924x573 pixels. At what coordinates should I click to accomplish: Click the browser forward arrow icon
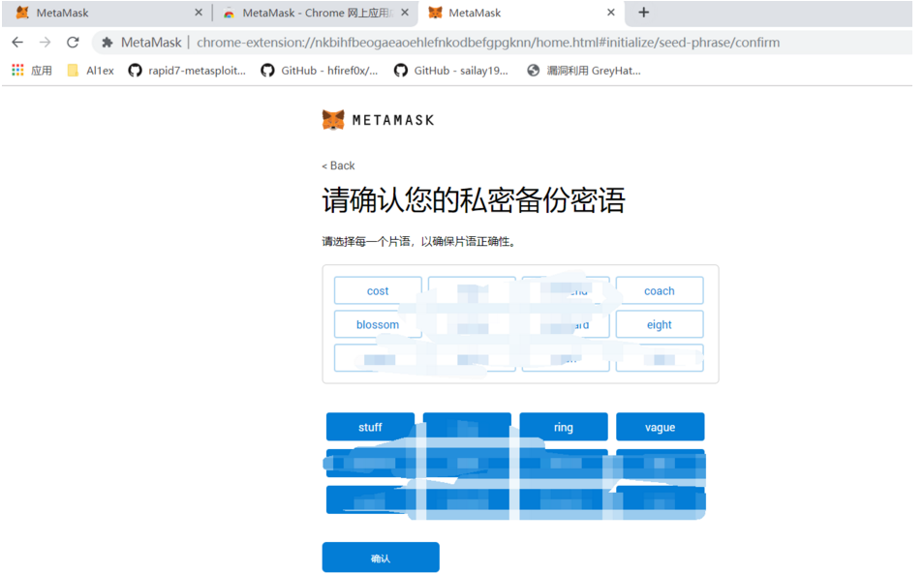[x=45, y=42]
